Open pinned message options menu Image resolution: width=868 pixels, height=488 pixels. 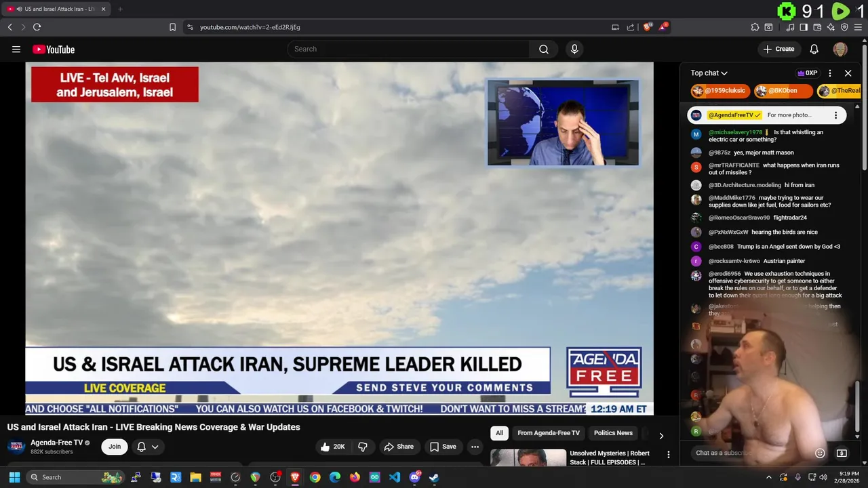click(x=835, y=115)
